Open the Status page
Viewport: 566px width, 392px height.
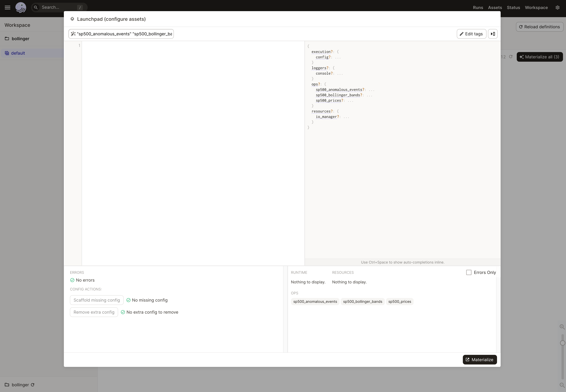513,7
